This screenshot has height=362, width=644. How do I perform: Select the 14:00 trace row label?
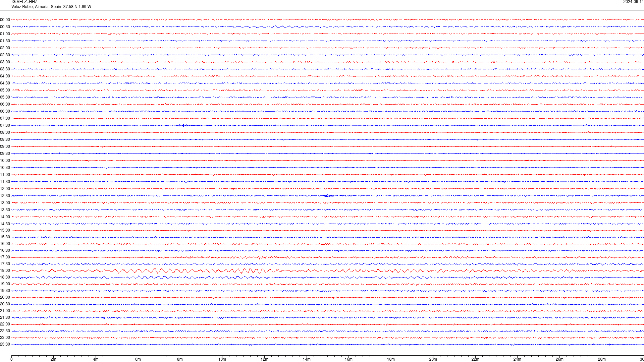tap(5, 217)
